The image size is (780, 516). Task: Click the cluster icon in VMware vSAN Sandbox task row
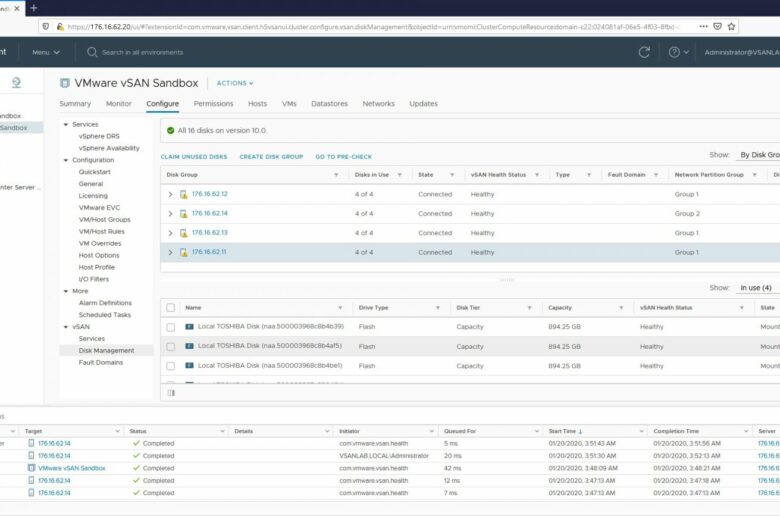(31, 468)
